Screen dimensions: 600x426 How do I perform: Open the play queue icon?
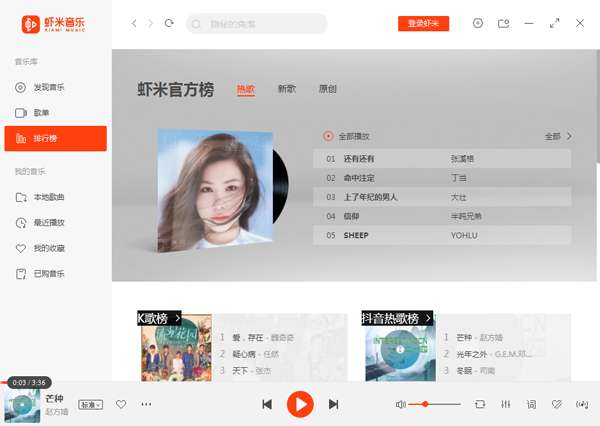[x=582, y=404]
